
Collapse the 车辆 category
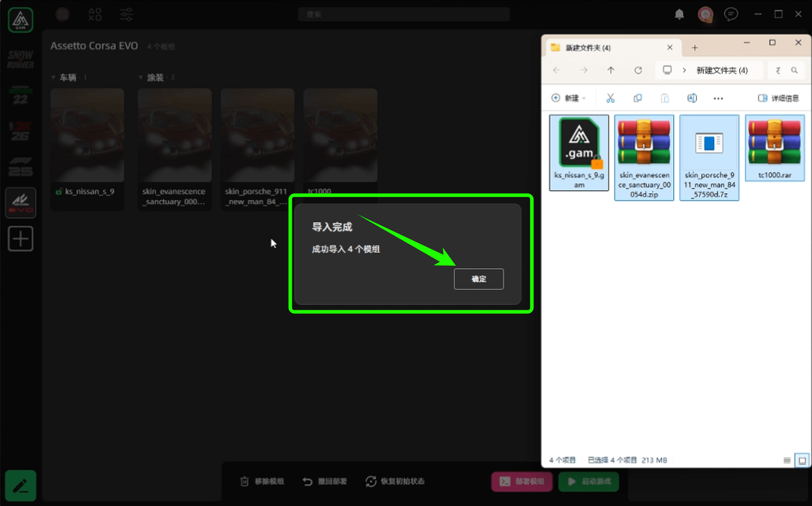click(53, 78)
